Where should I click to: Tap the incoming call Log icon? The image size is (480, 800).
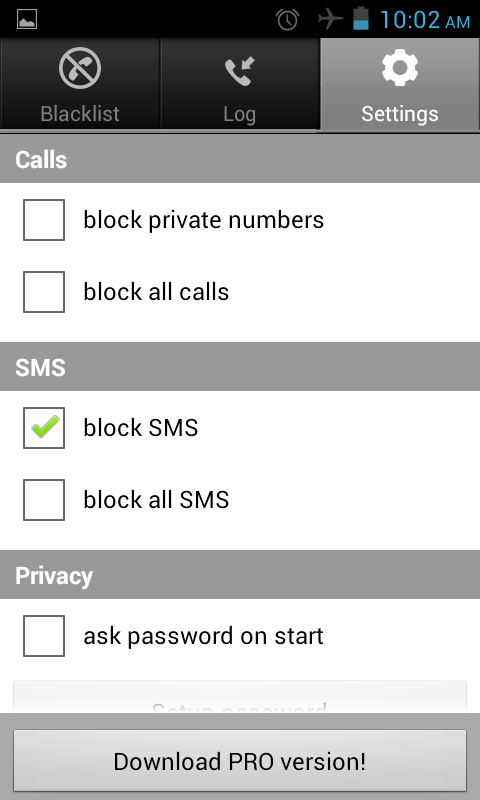point(240,71)
